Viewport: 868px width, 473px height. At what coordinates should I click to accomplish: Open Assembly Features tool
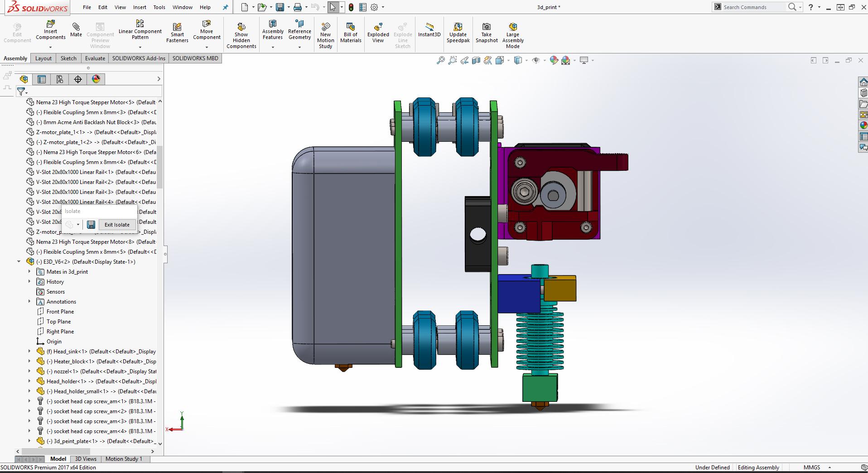pyautogui.click(x=273, y=30)
